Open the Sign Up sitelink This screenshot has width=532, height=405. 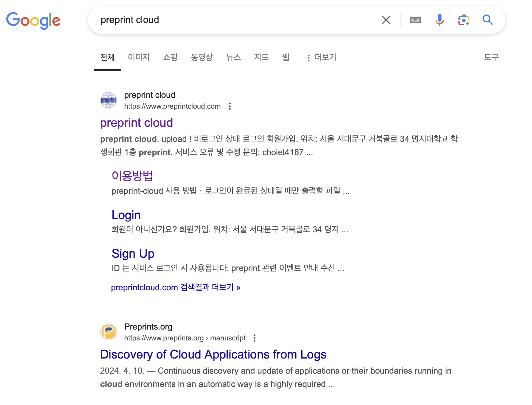click(x=133, y=254)
